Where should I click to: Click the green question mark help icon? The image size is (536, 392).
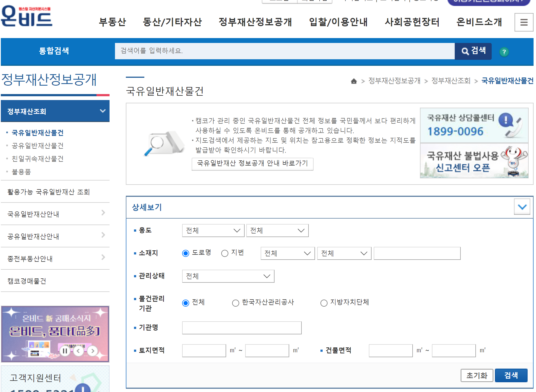coord(504,52)
